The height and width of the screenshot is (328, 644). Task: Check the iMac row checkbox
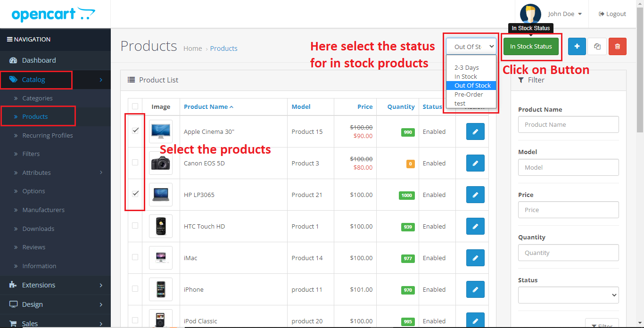pyautogui.click(x=135, y=257)
